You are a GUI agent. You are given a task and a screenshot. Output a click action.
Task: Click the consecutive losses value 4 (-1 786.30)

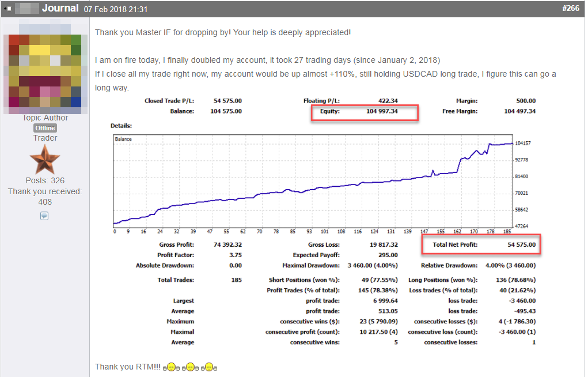[517, 322]
